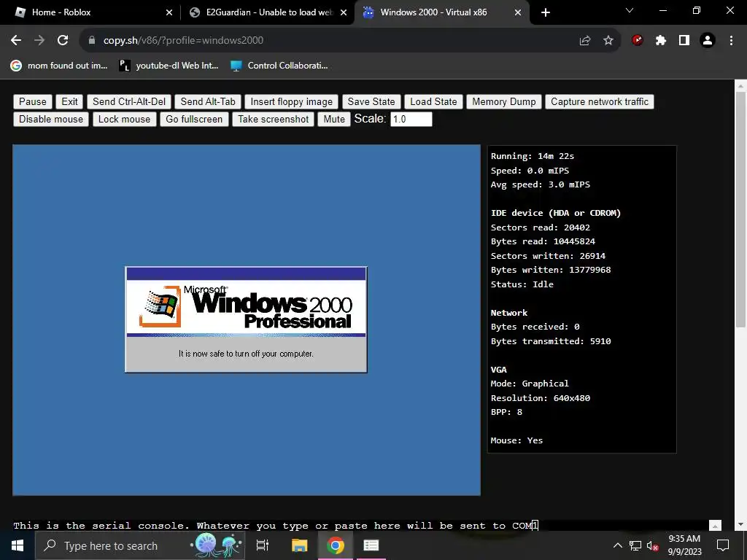The height and width of the screenshot is (560, 747).
Task: Click the 'Bytes transmitted: 5910' line
Action: click(x=551, y=341)
